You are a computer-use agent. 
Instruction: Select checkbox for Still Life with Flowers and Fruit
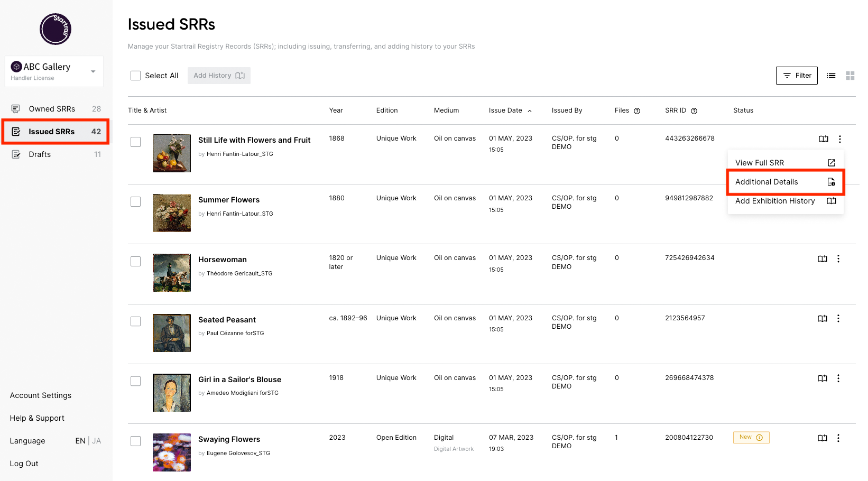[x=136, y=142]
